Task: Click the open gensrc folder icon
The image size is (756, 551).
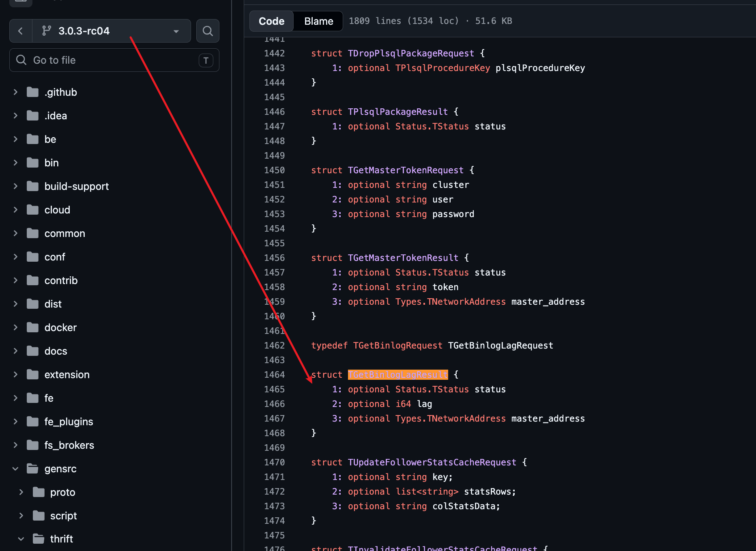Action: coord(32,469)
